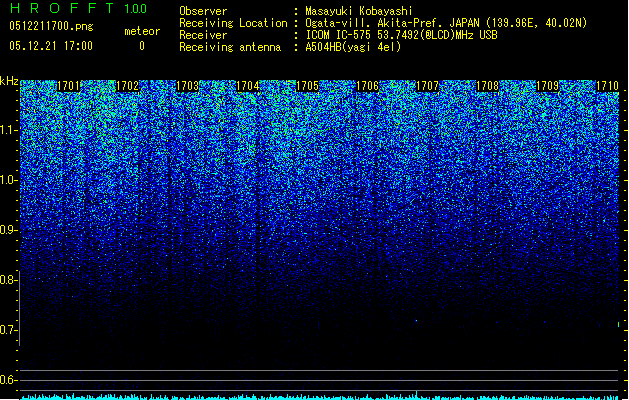Click the 1704 time marker
This screenshot has height=400, width=629.
click(248, 86)
